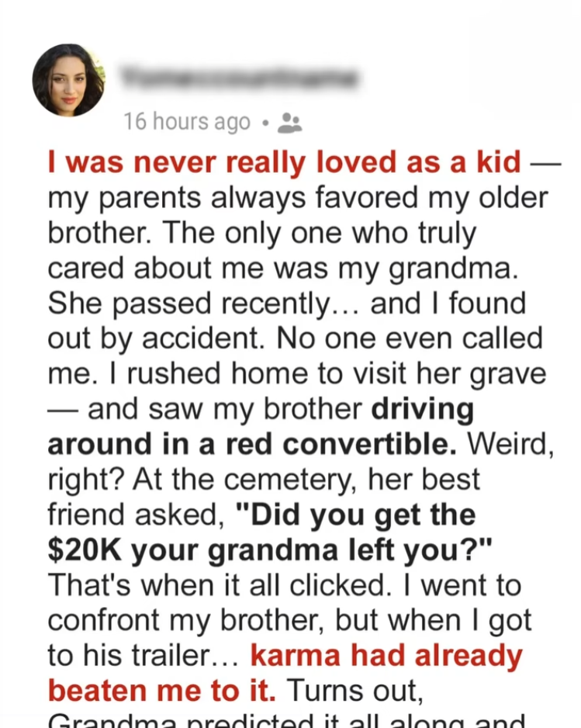Click the red text 'beaten me to it.'
Screen dimensions: 581x728
pyautogui.click(x=161, y=691)
